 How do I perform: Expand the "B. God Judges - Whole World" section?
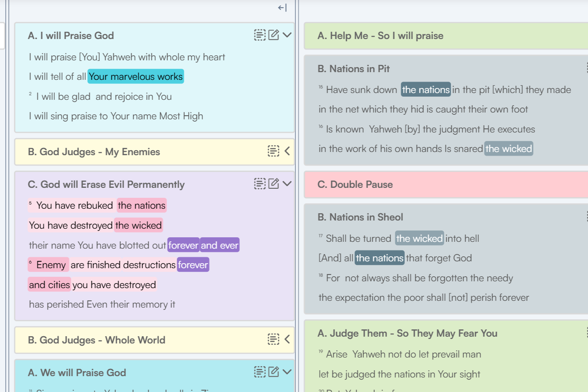(x=287, y=339)
